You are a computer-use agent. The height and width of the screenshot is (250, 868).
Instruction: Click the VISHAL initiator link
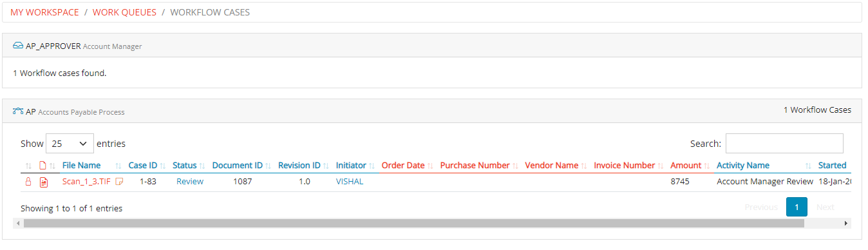[350, 182]
